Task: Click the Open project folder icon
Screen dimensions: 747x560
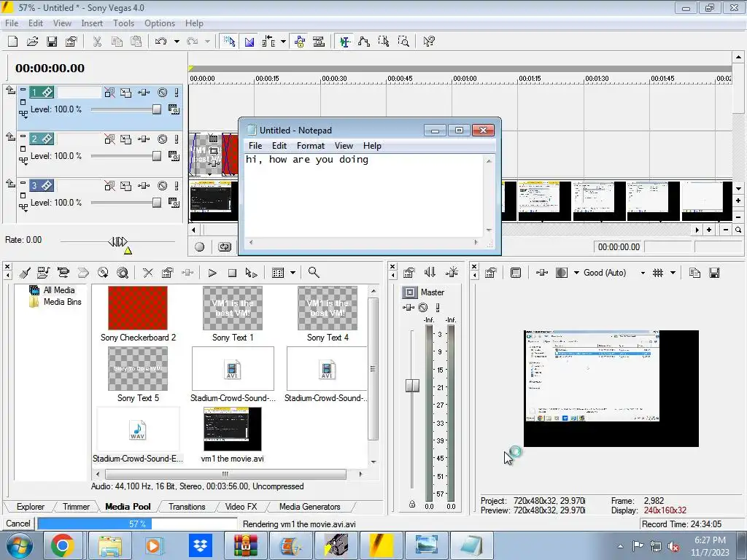Action: pyautogui.click(x=32, y=42)
